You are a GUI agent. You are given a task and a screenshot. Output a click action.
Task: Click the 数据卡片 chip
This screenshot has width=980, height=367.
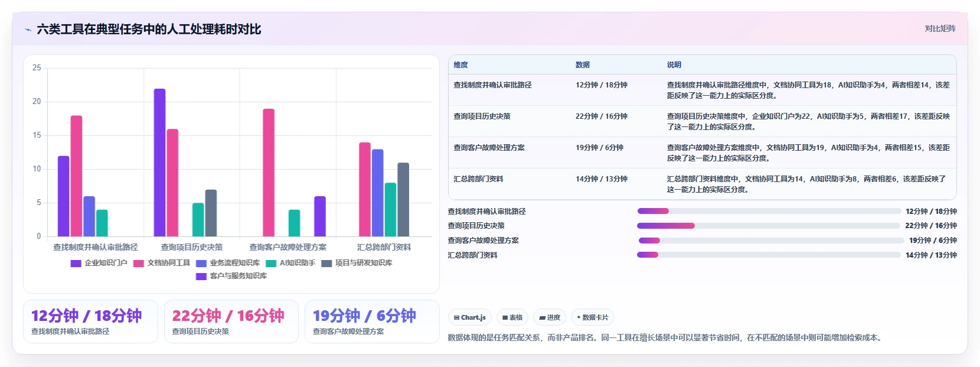click(593, 317)
